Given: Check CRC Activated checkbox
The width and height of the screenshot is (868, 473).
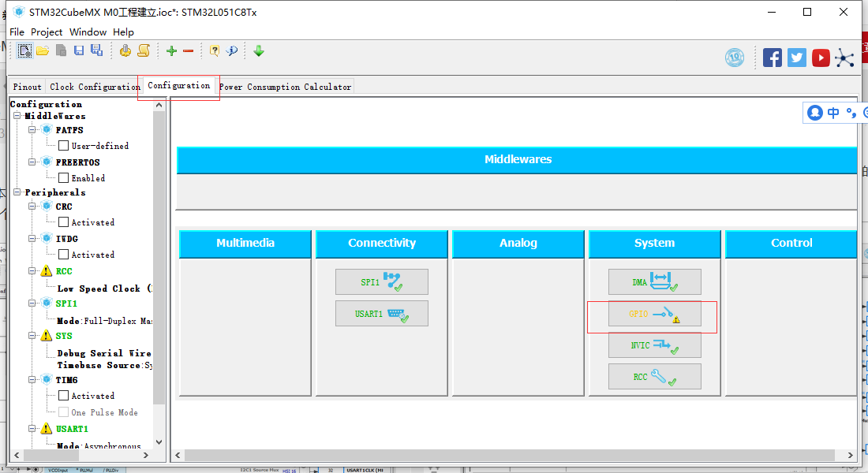Looking at the screenshot, I should [x=64, y=222].
